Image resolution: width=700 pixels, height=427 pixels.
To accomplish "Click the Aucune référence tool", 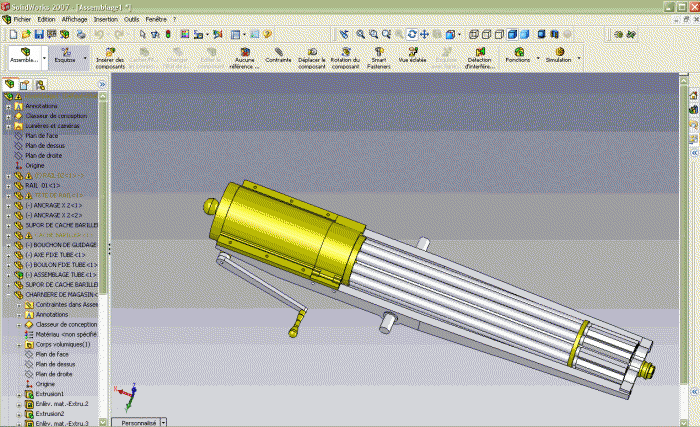I will click(244, 58).
